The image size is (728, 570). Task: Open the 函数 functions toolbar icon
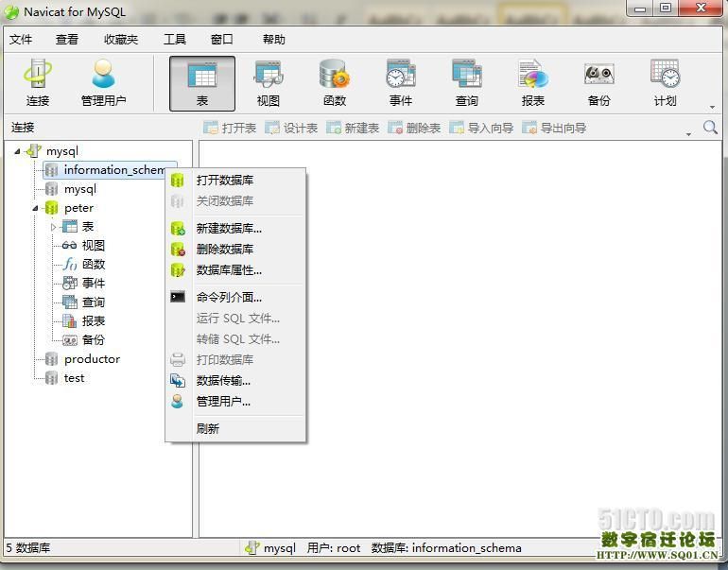coord(335,83)
